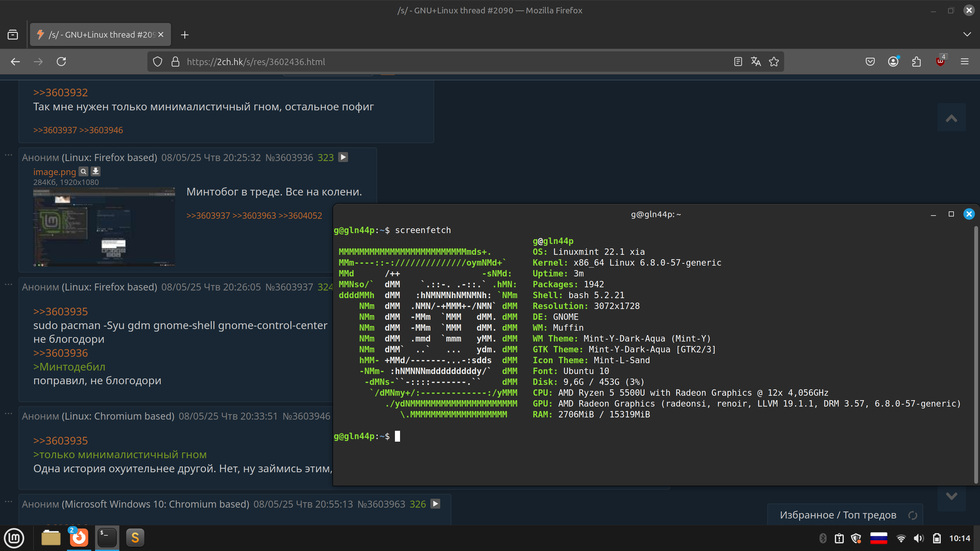The width and height of the screenshot is (980, 551).
Task: Click the Firefox reader view icon
Action: pos(738,62)
